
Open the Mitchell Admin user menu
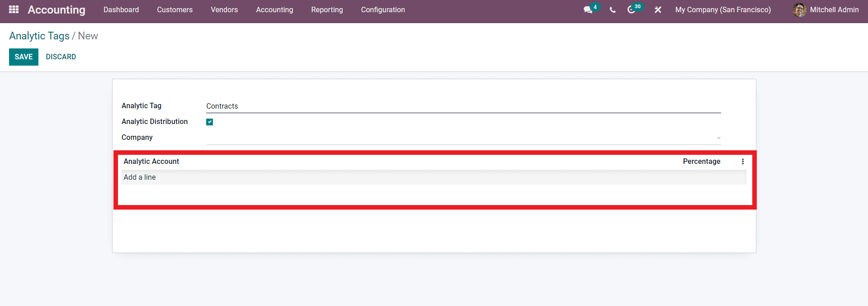pos(826,10)
